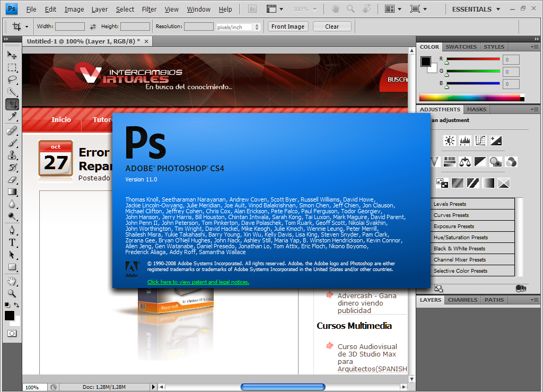Switch to the Masks tab
Viewport: 543px width, 392px height.
pyautogui.click(x=477, y=109)
